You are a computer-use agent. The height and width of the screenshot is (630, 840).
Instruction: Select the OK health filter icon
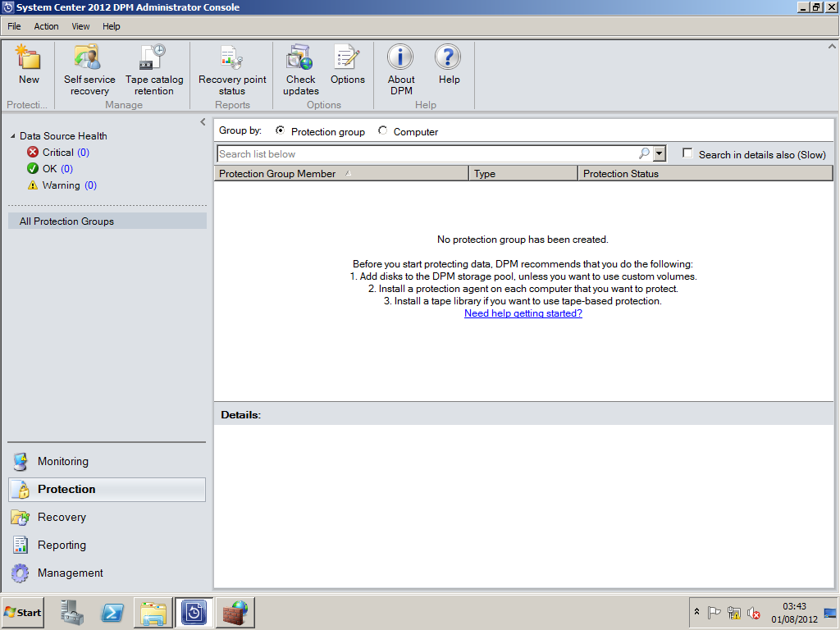33,169
